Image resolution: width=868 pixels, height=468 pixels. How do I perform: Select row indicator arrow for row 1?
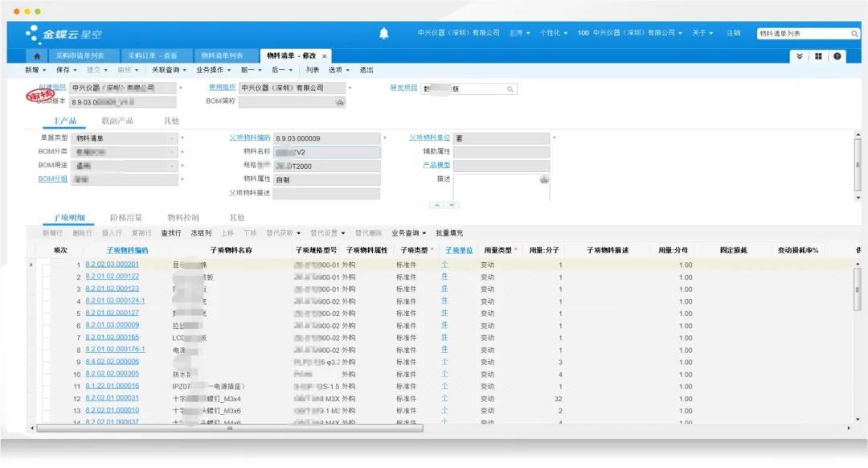tap(31, 265)
